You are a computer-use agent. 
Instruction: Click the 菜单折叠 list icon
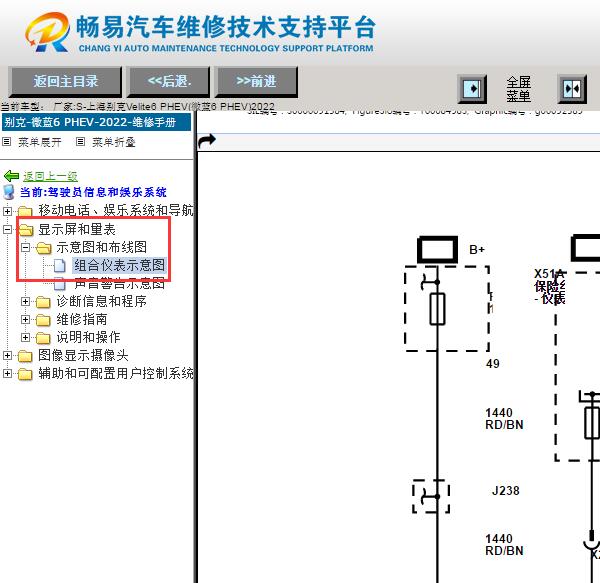pyautogui.click(x=80, y=142)
